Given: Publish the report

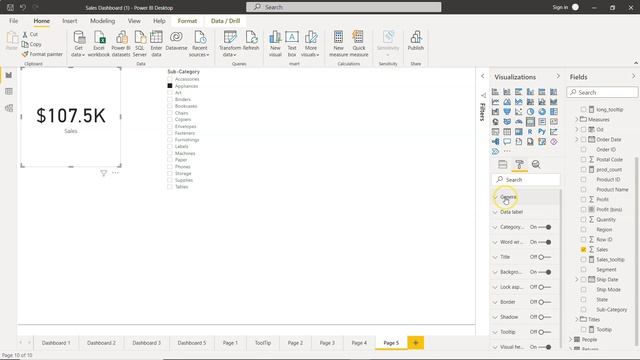Looking at the screenshot, I should click(x=416, y=41).
